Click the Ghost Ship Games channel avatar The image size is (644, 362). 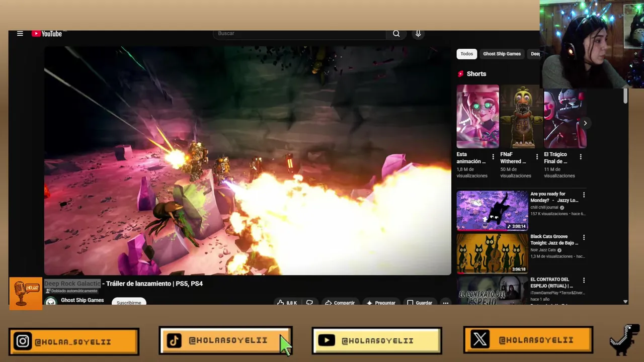[x=51, y=302]
